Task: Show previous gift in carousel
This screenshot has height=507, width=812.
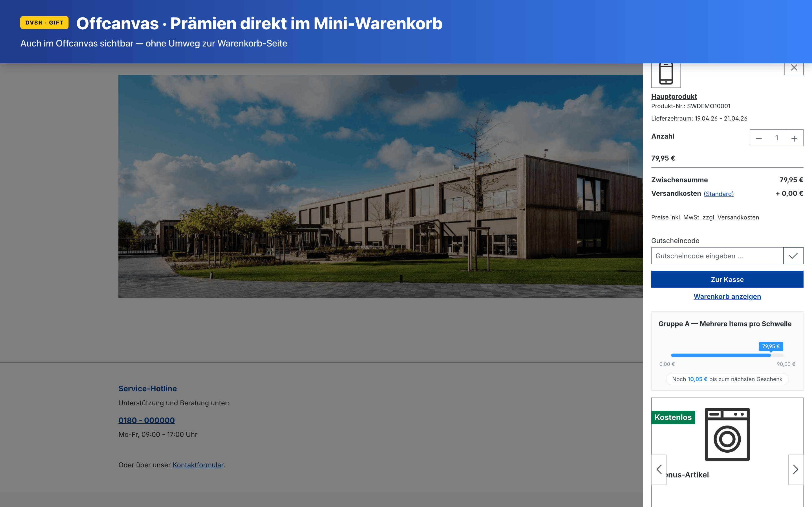Action: [x=659, y=470]
